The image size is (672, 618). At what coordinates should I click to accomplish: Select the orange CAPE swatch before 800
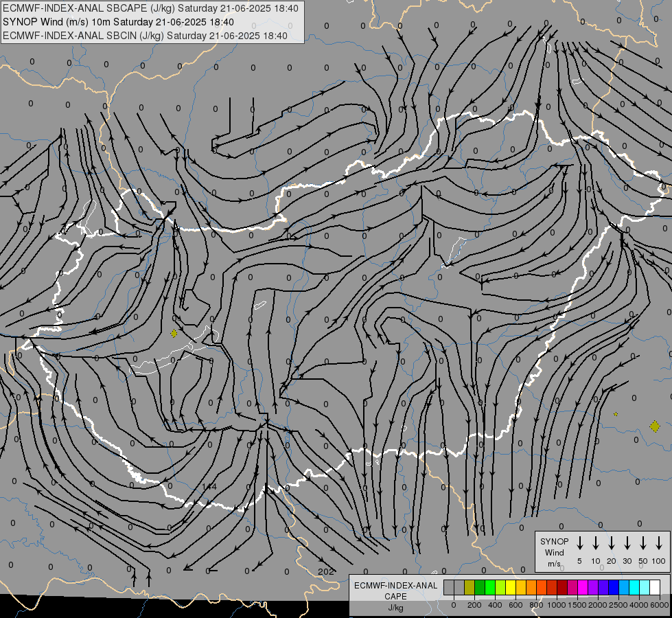click(x=531, y=588)
